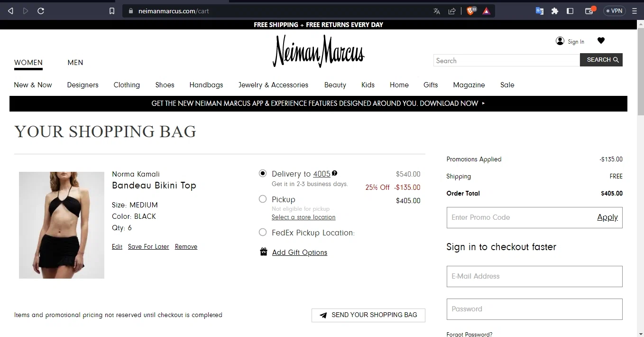Open the New & Now menu
This screenshot has width=644, height=337.
point(33,85)
